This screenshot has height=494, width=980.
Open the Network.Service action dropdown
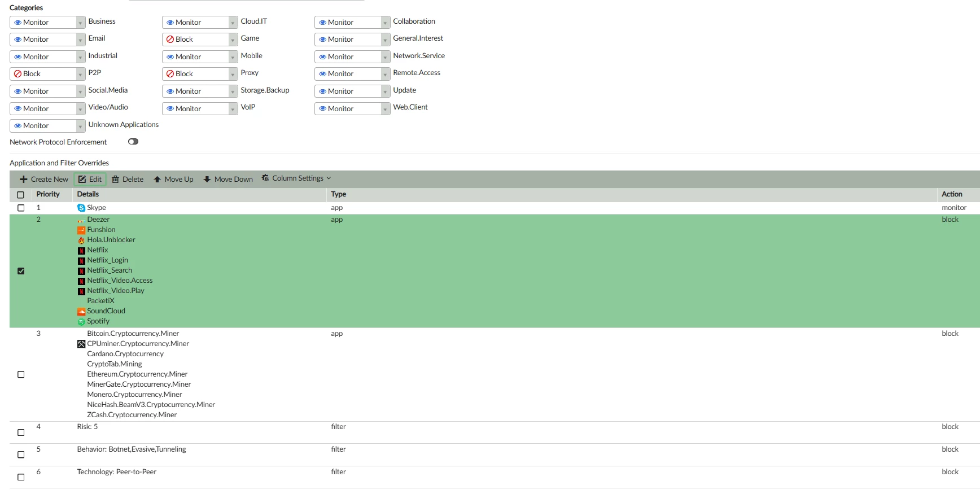coord(352,57)
